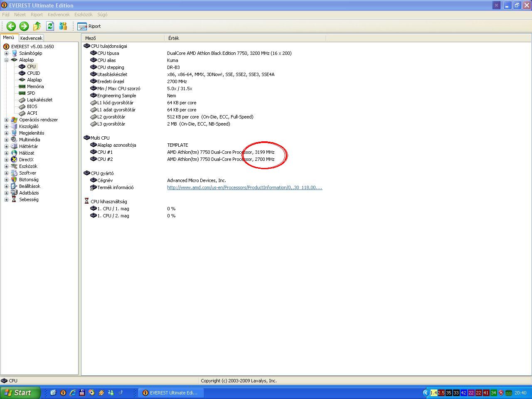This screenshot has height=399, width=532.
Task: Click the EVEREST icon in quick launch
Action: [63, 392]
